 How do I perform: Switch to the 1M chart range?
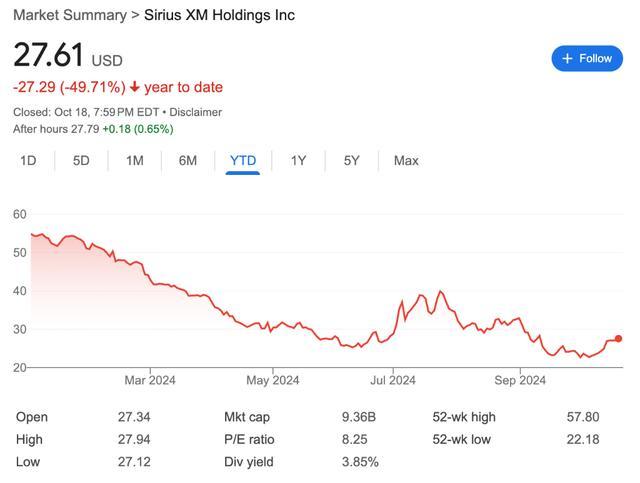coord(134,160)
